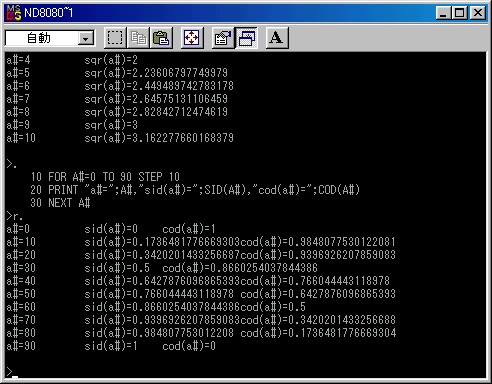
Task: Click the output row a#=80
Action: [201, 333]
